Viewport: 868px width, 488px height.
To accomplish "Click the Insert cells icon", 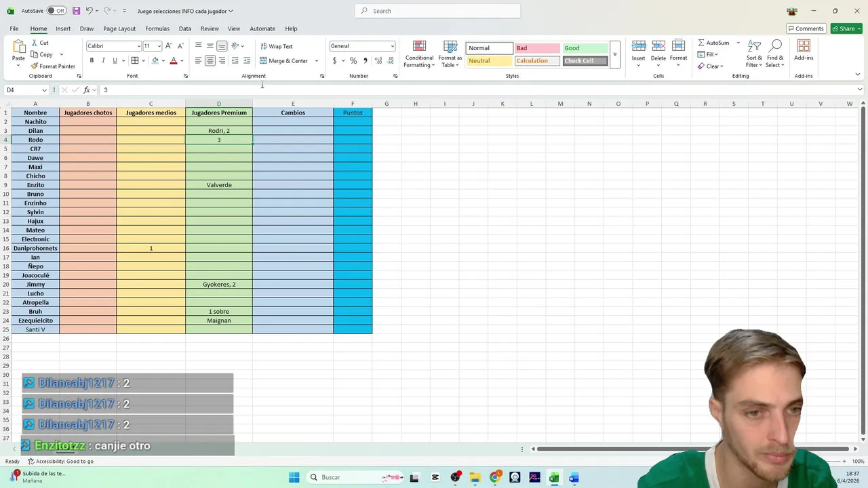I will 639,46.
